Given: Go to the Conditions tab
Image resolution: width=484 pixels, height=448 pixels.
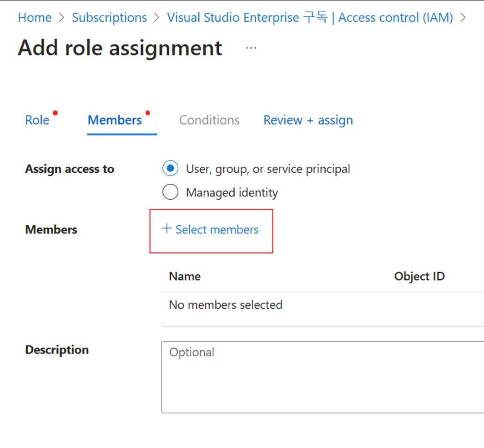Looking at the screenshot, I should [x=209, y=120].
